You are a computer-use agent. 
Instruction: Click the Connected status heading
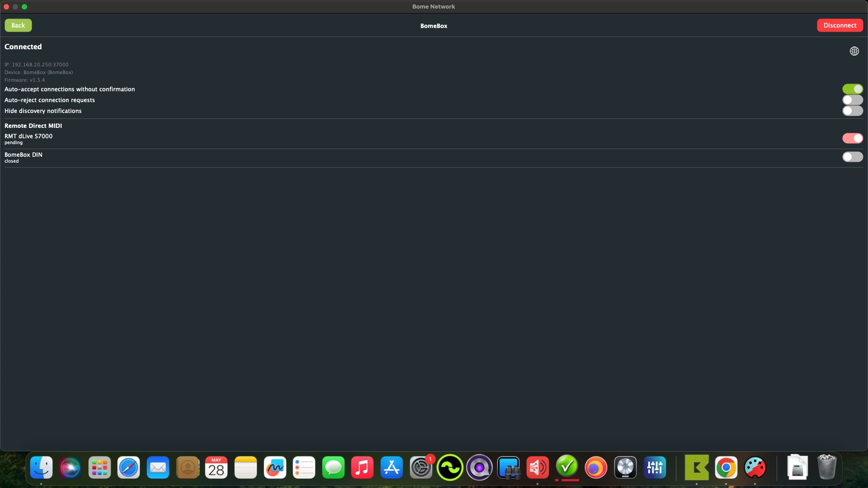[x=23, y=47]
